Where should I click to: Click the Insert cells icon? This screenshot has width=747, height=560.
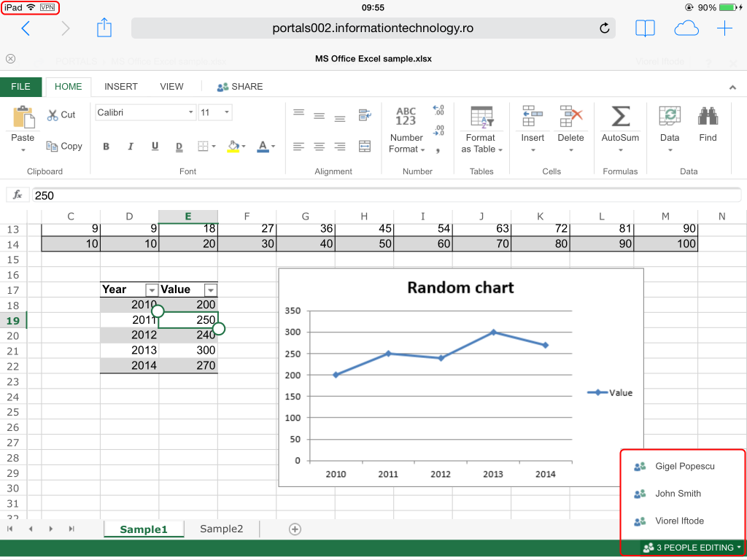tap(533, 117)
